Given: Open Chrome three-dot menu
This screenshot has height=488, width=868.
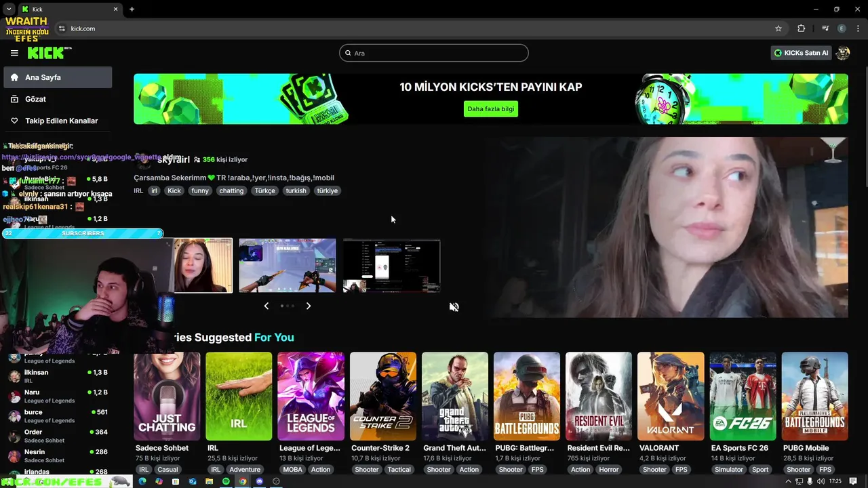Looking at the screenshot, I should 857,28.
